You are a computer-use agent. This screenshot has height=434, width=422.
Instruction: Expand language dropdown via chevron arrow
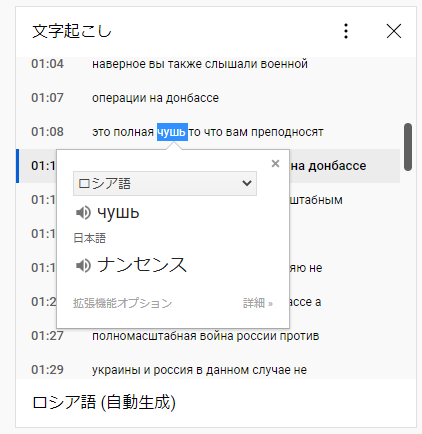tap(247, 183)
